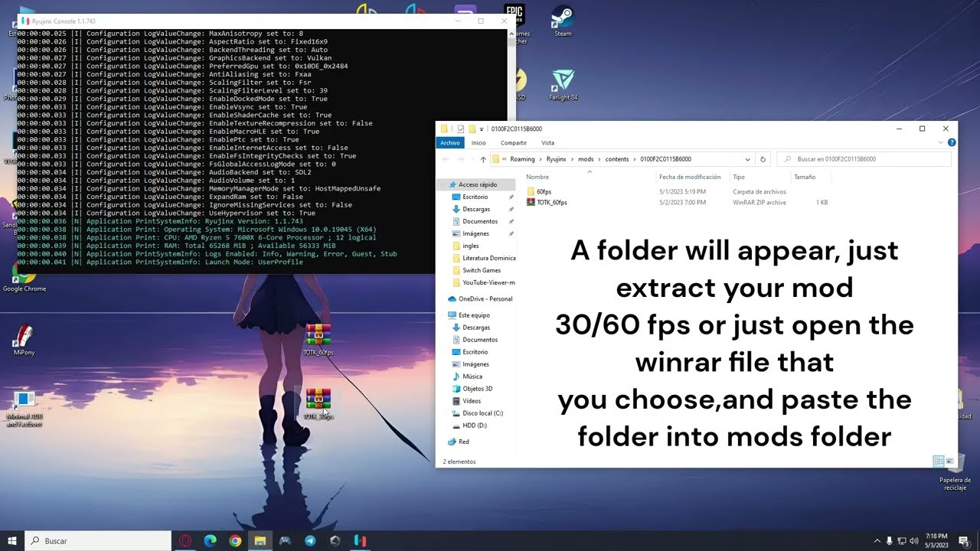980x551 pixels.
Task: Go up one folder level in Explorer
Action: tap(483, 159)
